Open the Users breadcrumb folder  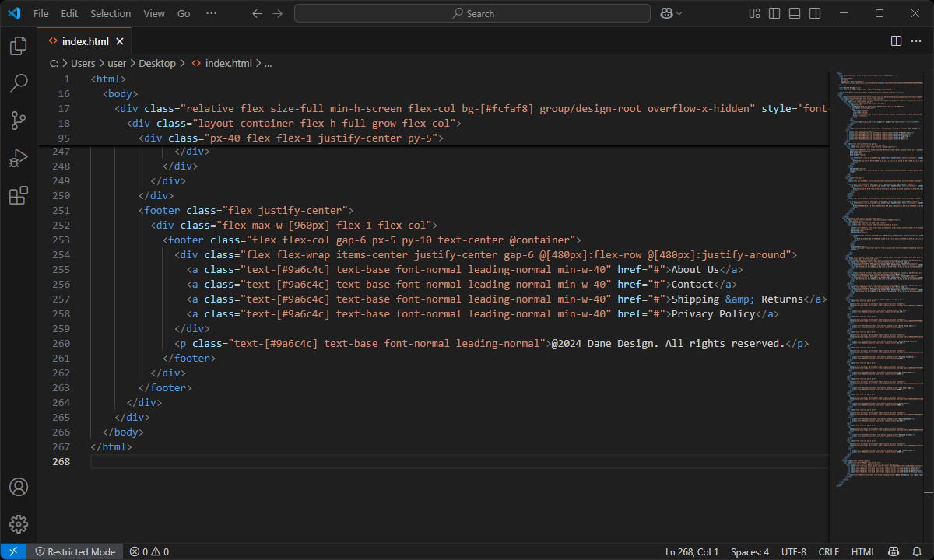pos(83,63)
